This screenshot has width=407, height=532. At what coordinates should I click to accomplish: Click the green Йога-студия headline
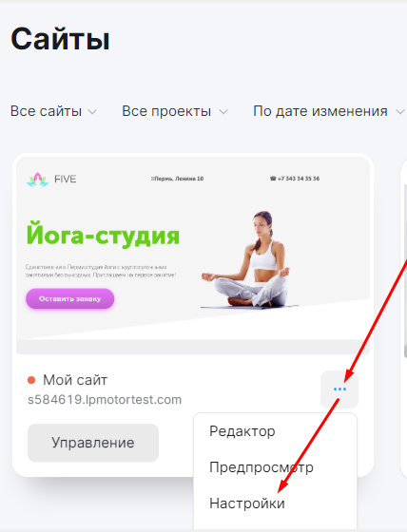point(103,236)
